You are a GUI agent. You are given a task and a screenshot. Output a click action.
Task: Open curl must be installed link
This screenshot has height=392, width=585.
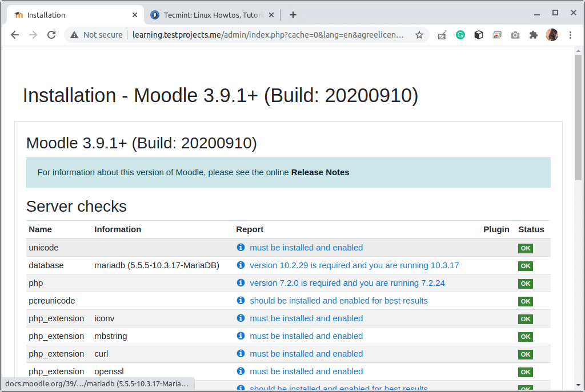[306, 354]
